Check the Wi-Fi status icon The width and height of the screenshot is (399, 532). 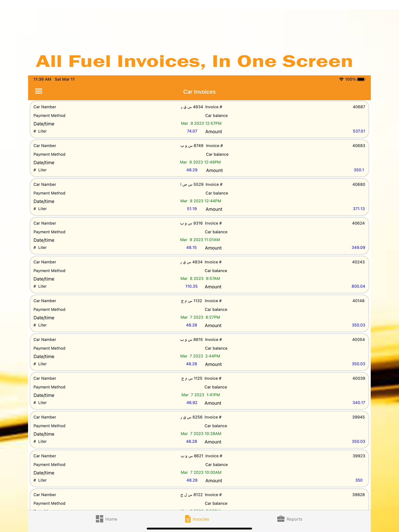point(341,79)
